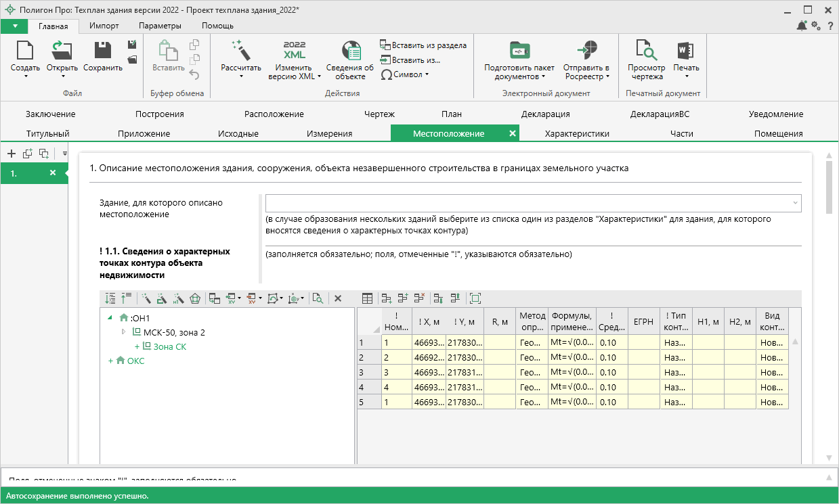Image resolution: width=839 pixels, height=504 pixels.
Task: Click the X delete icon in tree toolbar
Action: tap(338, 298)
